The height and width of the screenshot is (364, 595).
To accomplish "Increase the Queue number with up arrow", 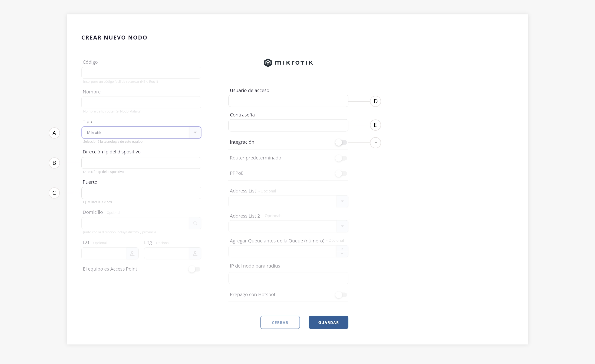I will coord(342,249).
